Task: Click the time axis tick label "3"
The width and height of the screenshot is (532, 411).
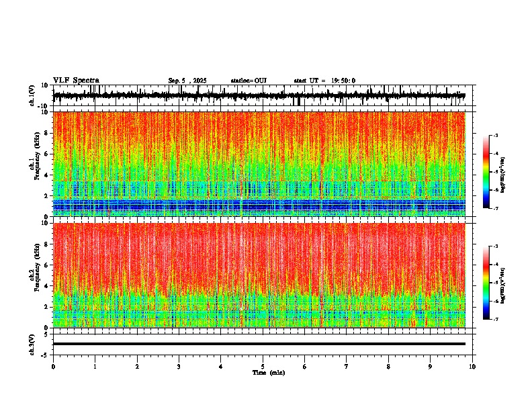Action: point(179,367)
